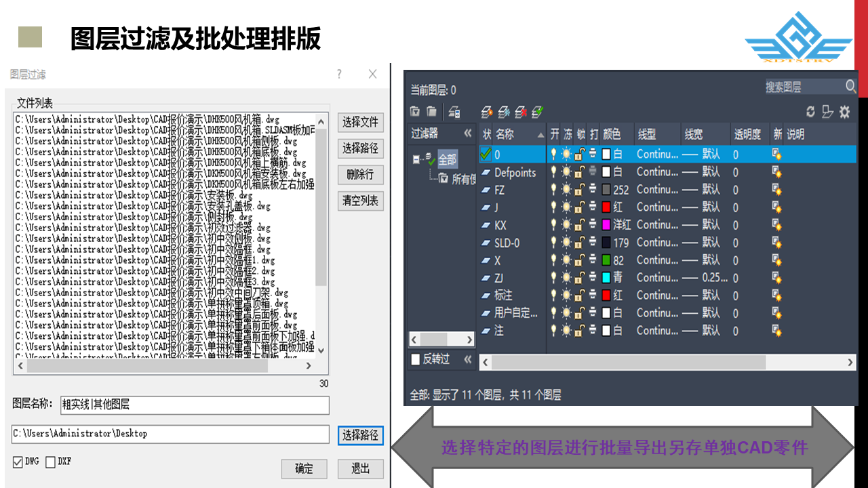868x488 pixels.
Task: Turn off the lightbulb for layer FZ
Action: (554, 190)
